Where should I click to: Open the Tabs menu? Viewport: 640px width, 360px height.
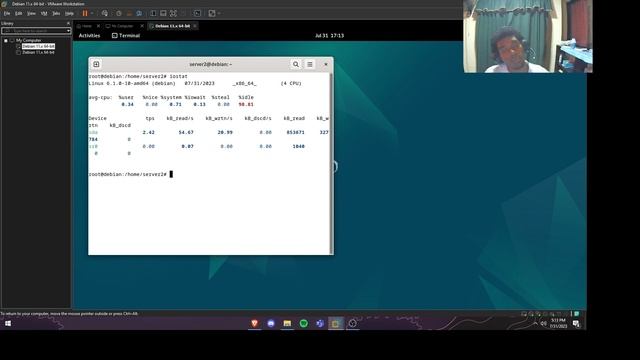(56, 13)
